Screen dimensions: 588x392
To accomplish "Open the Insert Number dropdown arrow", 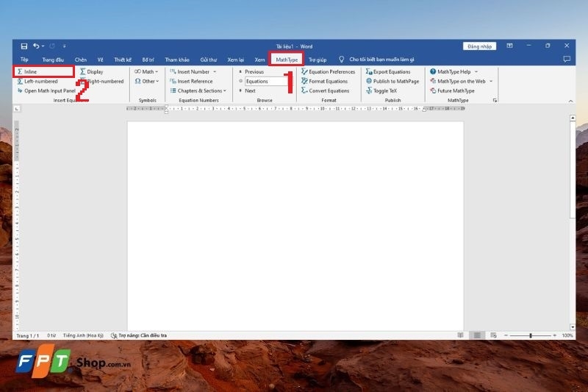I will coord(215,71).
